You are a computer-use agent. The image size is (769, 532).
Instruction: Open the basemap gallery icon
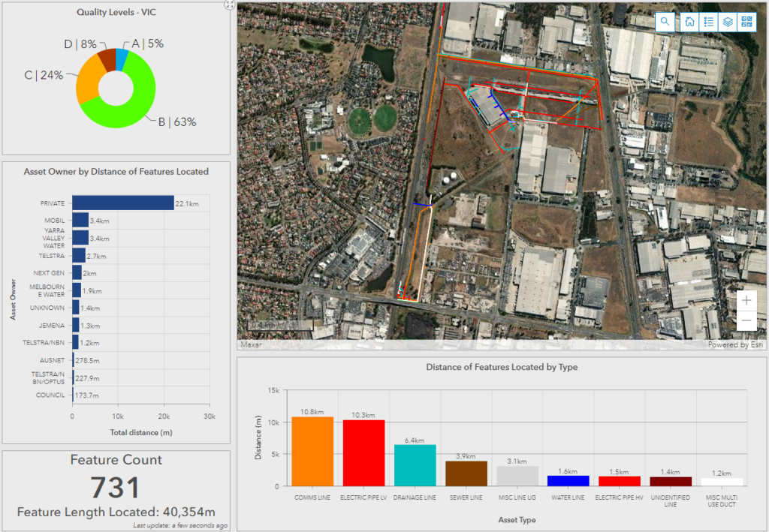pyautogui.click(x=746, y=22)
